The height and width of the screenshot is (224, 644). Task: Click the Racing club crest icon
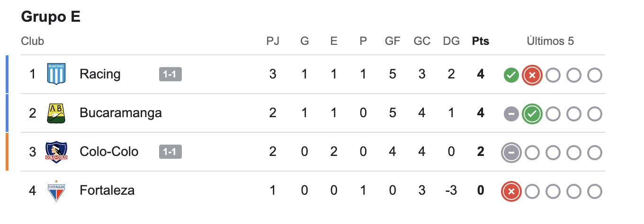[56, 74]
